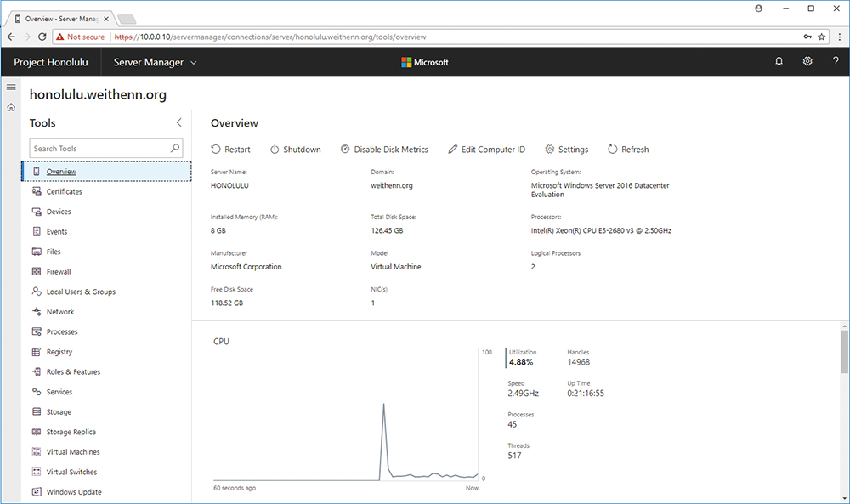Click the browser forward arrow
850x504 pixels.
click(x=26, y=37)
